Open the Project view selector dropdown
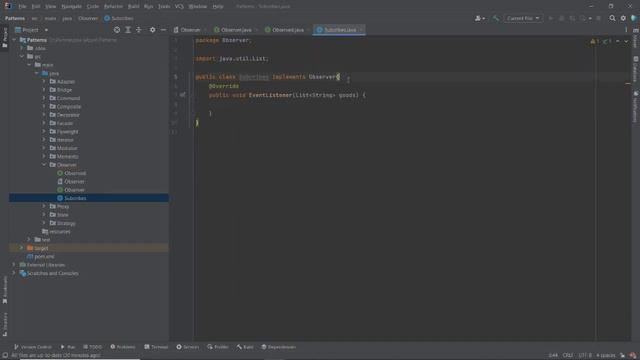This screenshot has width=640, height=360. [x=31, y=30]
